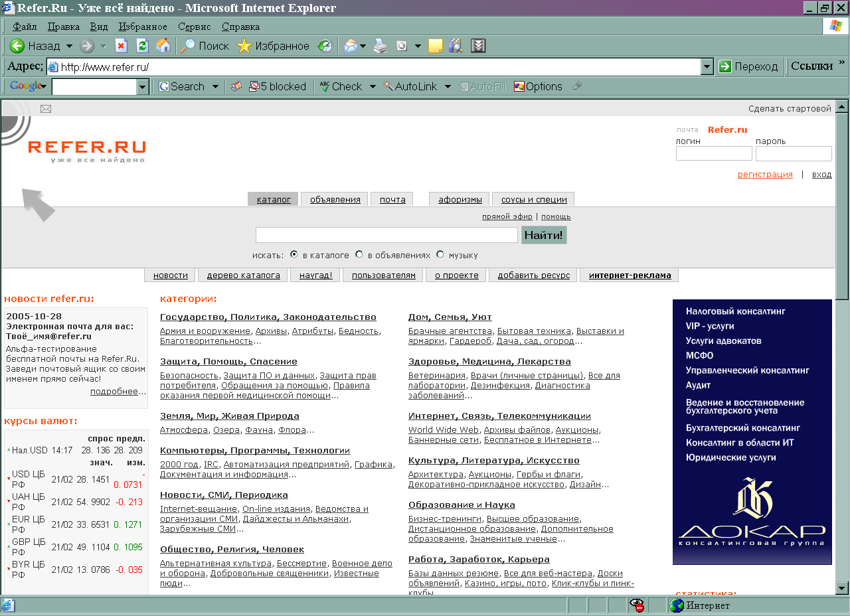Image resolution: width=850 pixels, height=616 pixels.
Task: Click the Forward arrow button
Action: point(87,46)
